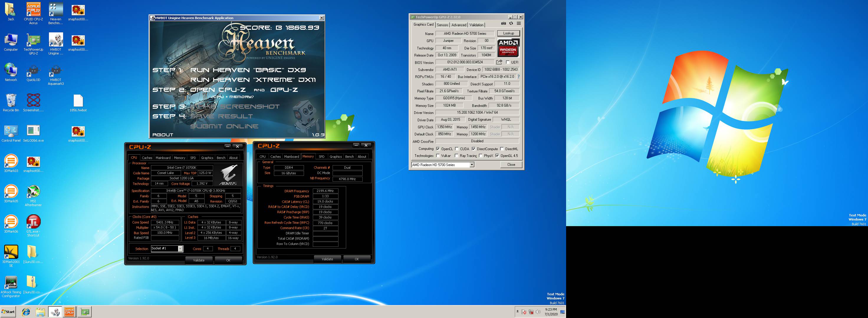Open Control Panel desktop icon
868x318 pixels.
[11, 133]
